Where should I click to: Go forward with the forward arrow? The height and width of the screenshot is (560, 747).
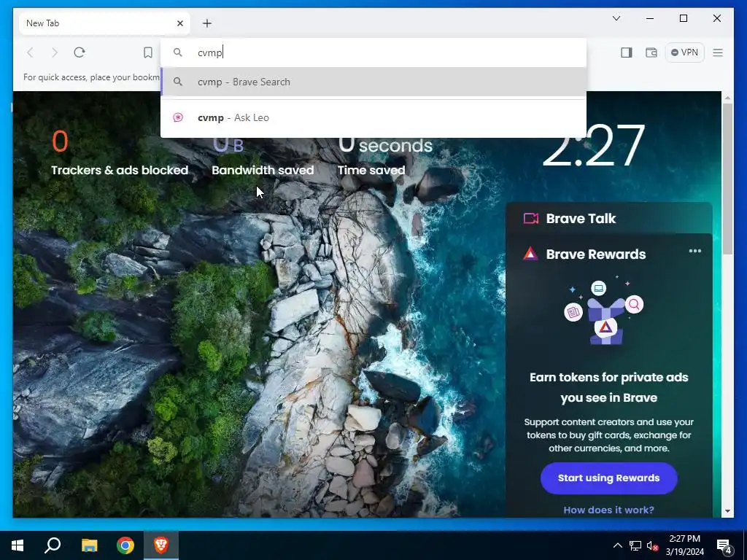click(55, 52)
